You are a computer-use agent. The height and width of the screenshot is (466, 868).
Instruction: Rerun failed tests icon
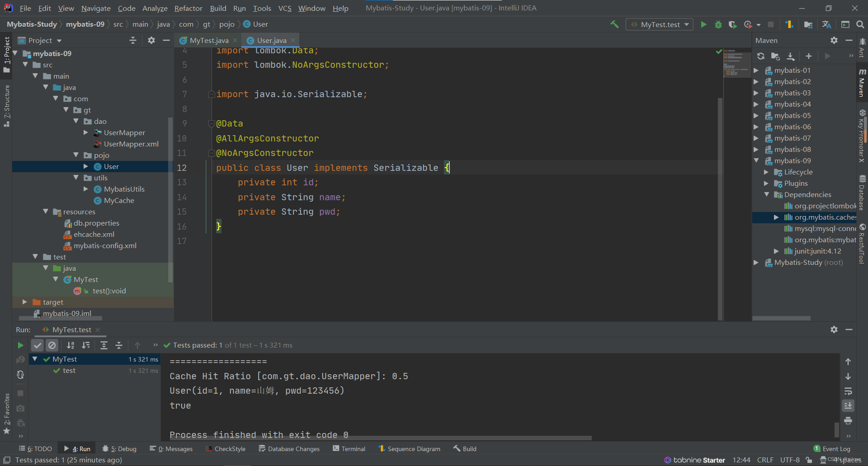[x=20, y=360]
